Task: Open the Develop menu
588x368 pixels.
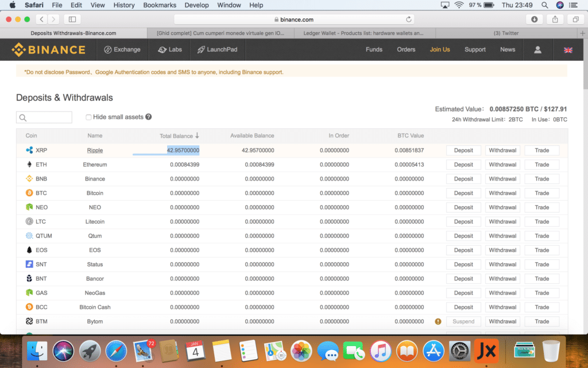Action: (196, 5)
